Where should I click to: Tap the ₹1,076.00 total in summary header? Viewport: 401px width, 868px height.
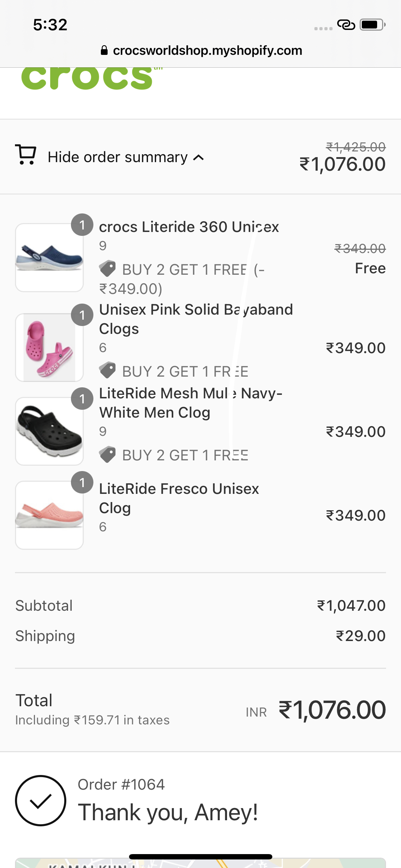pyautogui.click(x=342, y=164)
